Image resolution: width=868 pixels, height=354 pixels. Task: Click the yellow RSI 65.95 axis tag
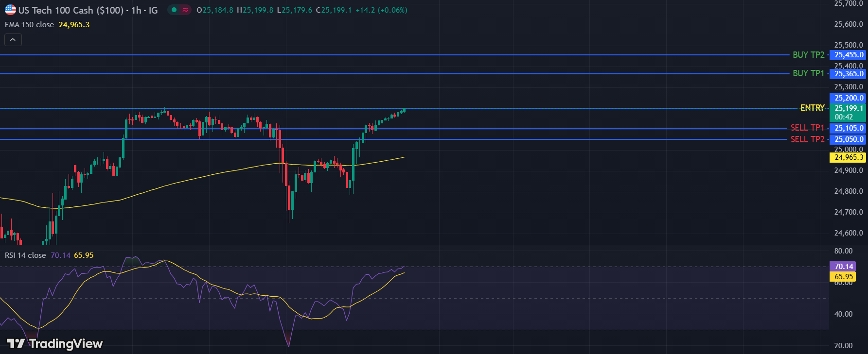click(x=844, y=277)
